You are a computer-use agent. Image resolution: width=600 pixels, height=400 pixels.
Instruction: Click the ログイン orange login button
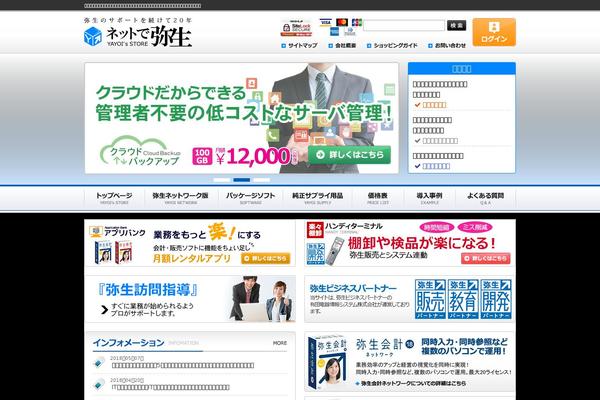[494, 32]
